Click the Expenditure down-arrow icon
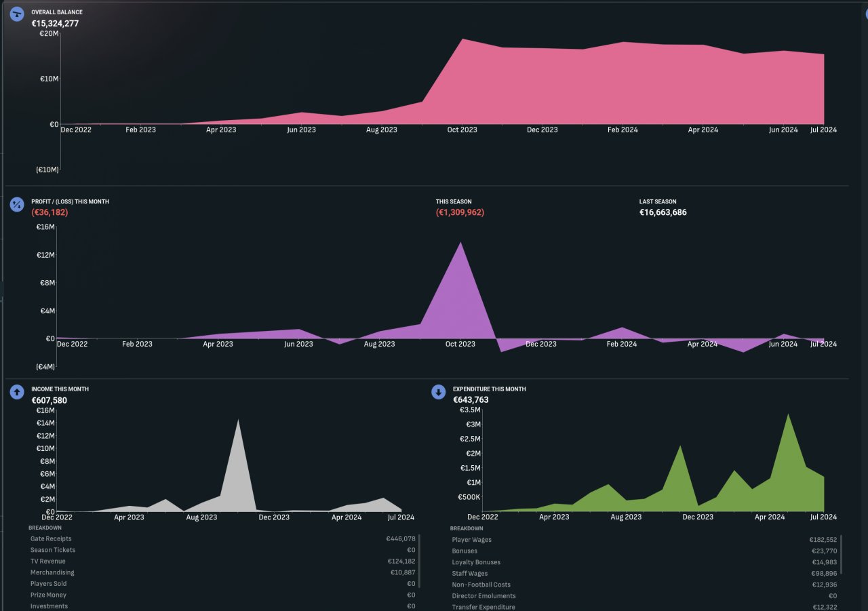The width and height of the screenshot is (868, 611). coord(439,391)
